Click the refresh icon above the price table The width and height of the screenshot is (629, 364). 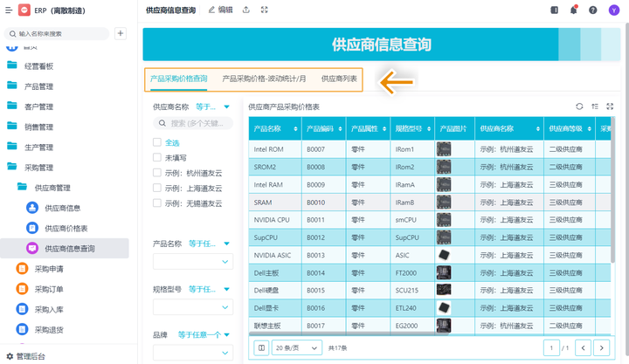[x=579, y=106]
